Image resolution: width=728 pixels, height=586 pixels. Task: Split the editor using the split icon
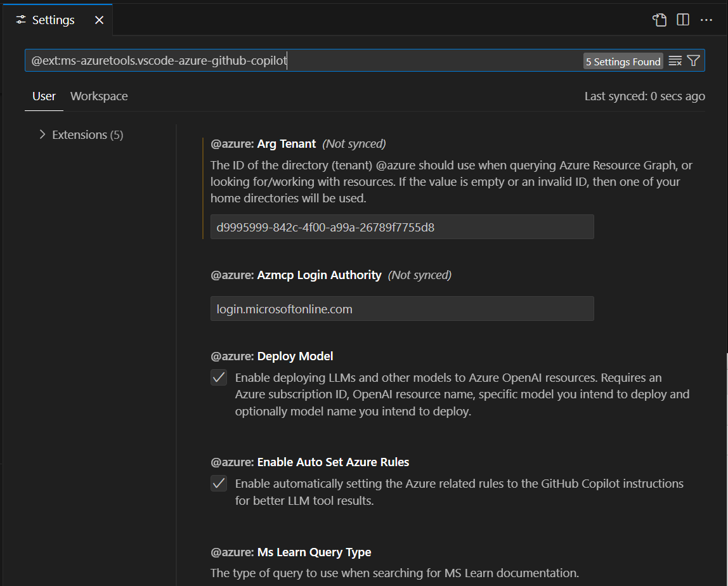[682, 20]
